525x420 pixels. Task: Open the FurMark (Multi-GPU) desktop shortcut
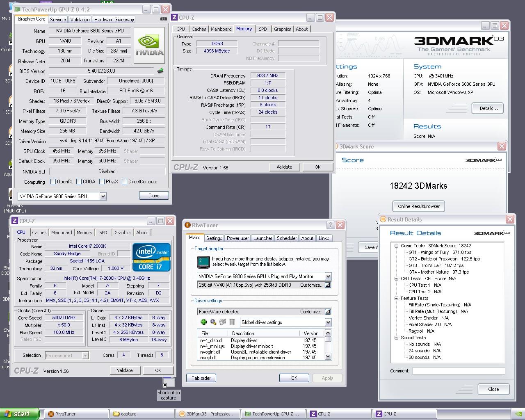click(14, 201)
